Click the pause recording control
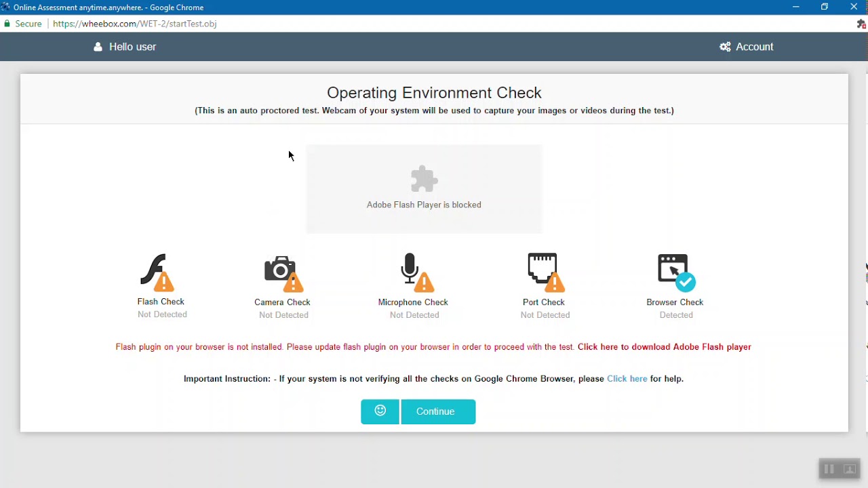 click(x=829, y=469)
